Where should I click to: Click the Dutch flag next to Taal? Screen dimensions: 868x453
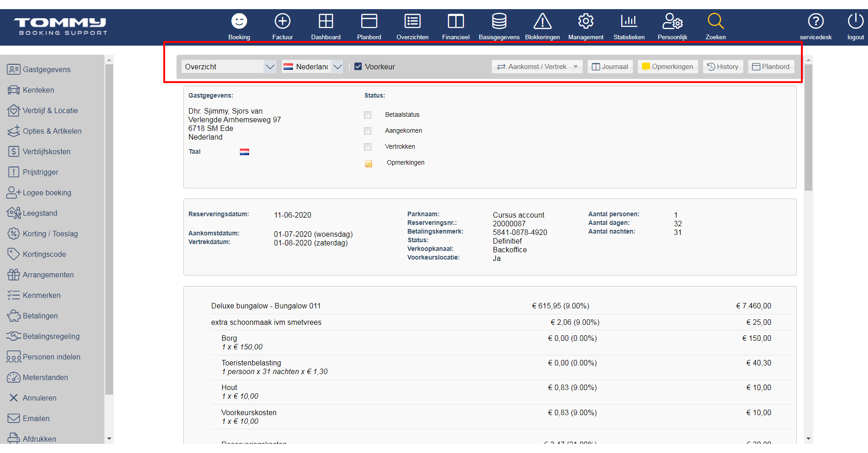tap(244, 152)
